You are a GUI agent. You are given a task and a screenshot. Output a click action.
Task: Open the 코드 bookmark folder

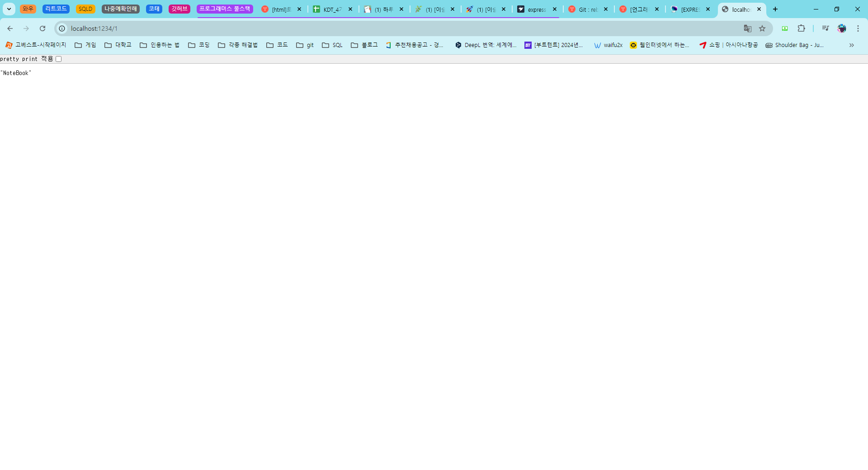point(277,45)
